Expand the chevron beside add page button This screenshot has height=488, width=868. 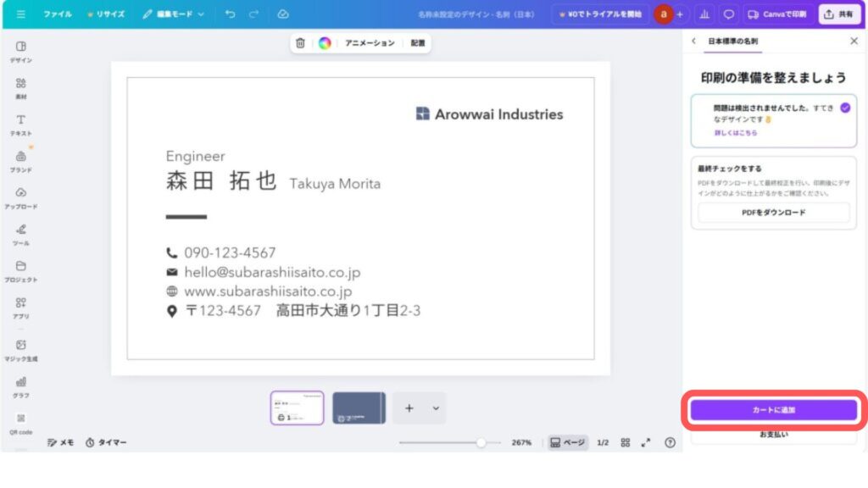coord(436,408)
